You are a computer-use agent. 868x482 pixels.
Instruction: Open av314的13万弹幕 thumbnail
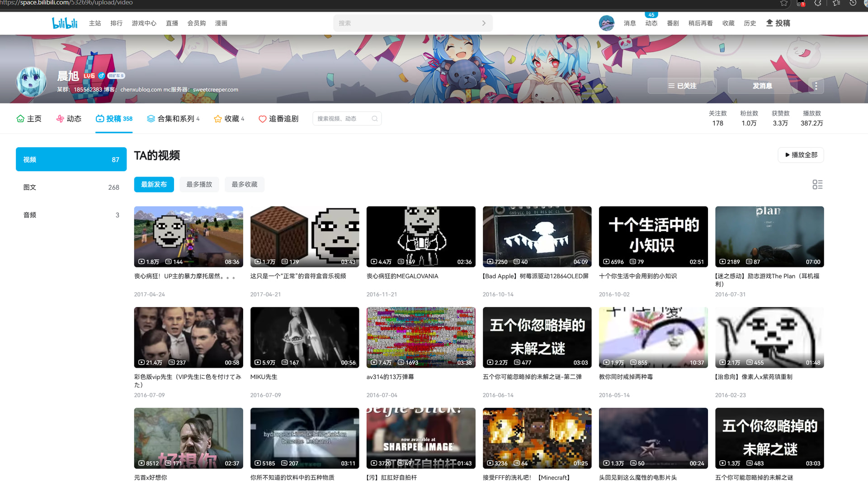[x=421, y=337]
